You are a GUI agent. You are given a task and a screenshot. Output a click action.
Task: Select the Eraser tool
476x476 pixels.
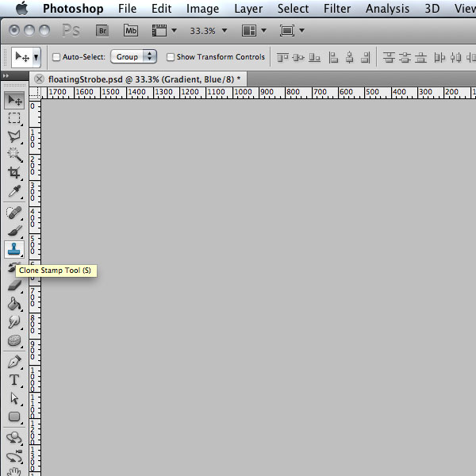pyautogui.click(x=14, y=286)
